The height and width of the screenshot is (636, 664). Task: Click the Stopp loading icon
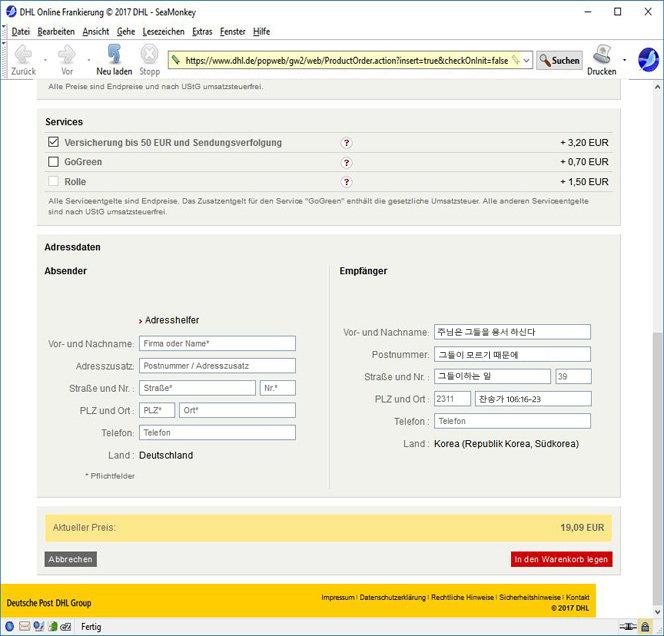(x=149, y=55)
